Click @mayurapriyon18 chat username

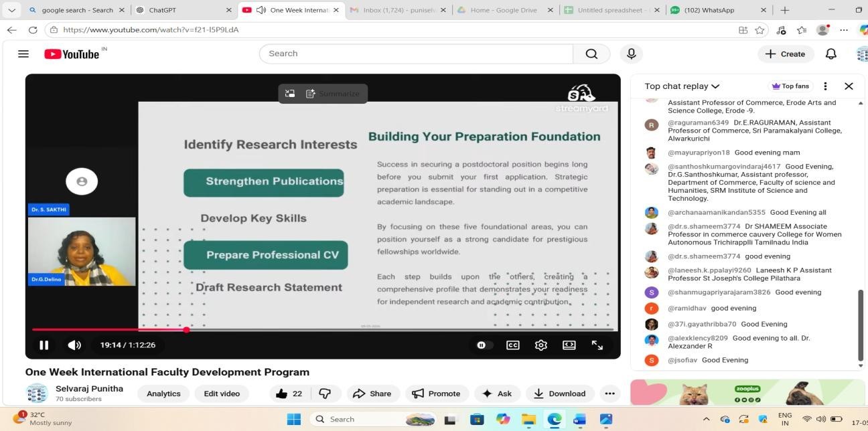click(699, 153)
